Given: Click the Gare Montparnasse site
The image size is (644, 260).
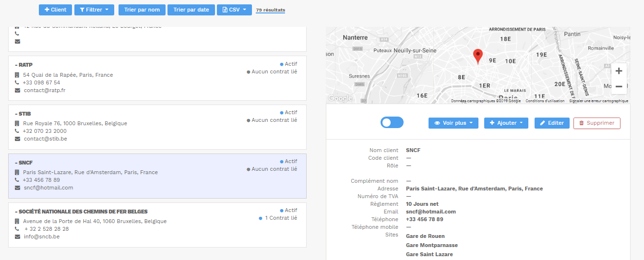Looking at the screenshot, I should click(x=432, y=245).
